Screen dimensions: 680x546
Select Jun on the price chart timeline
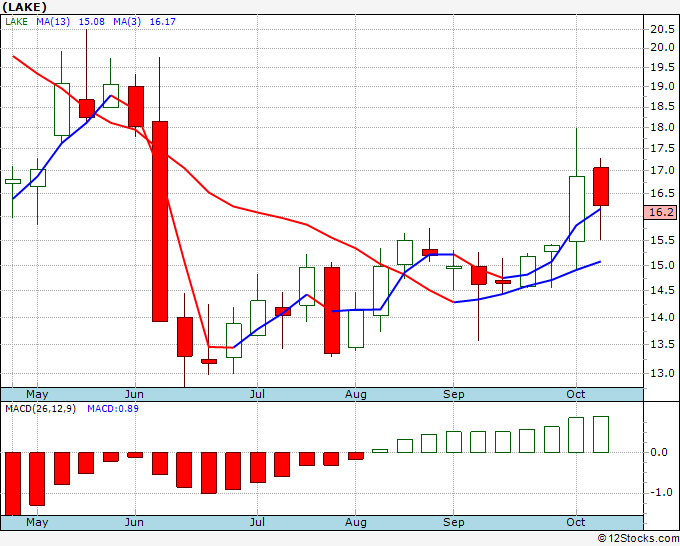pos(134,394)
